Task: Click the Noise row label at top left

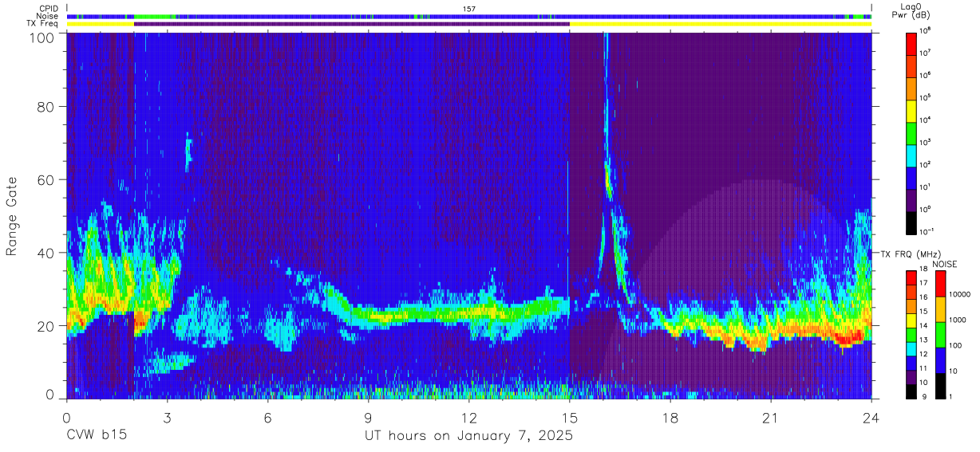Action: click(47, 16)
